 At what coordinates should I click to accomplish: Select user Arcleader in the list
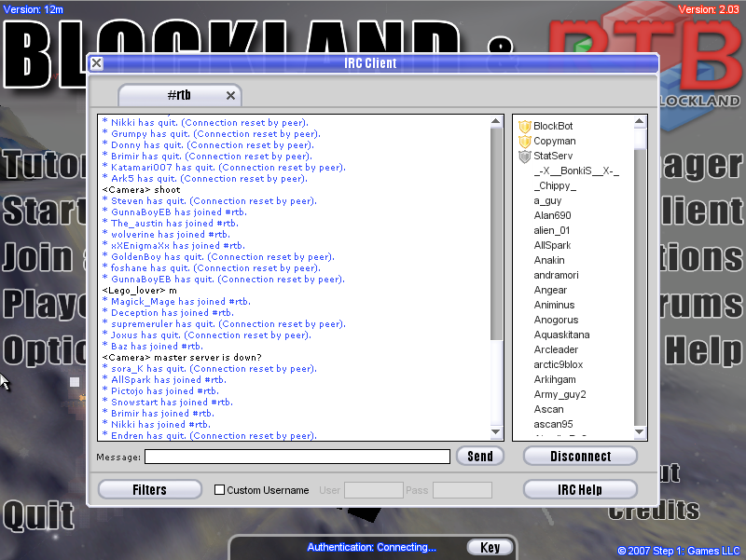coord(556,349)
